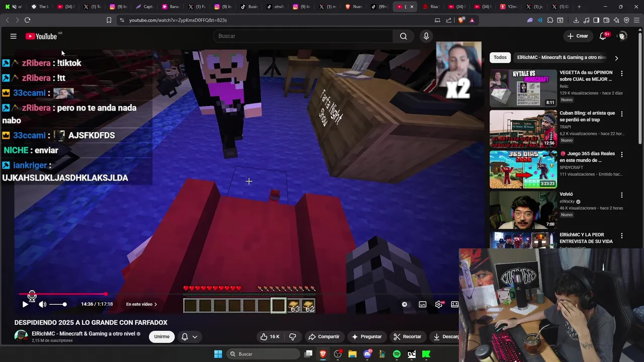644x362 pixels.
Task: Open options menu for Volvió video
Action: [x=621, y=195]
